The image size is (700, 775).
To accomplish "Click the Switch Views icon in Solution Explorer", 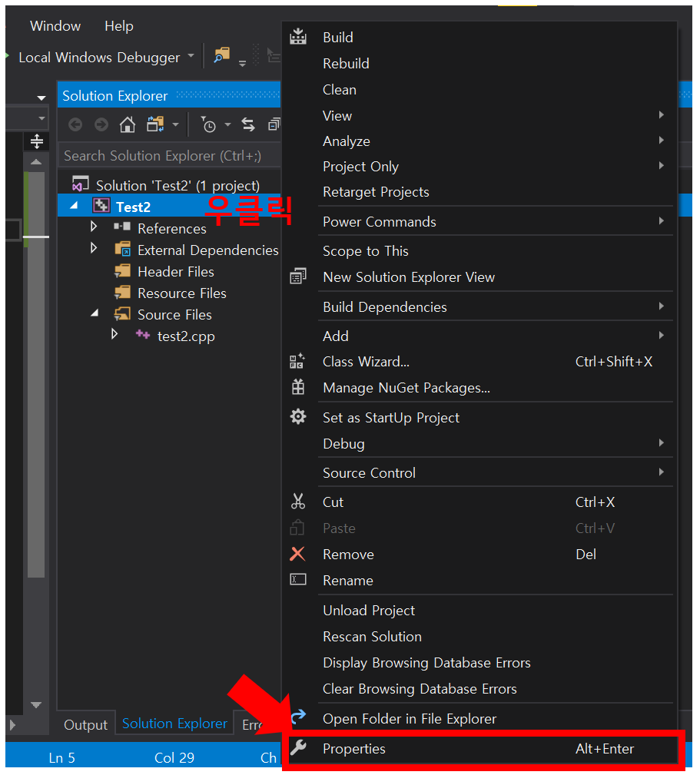I will [x=155, y=124].
